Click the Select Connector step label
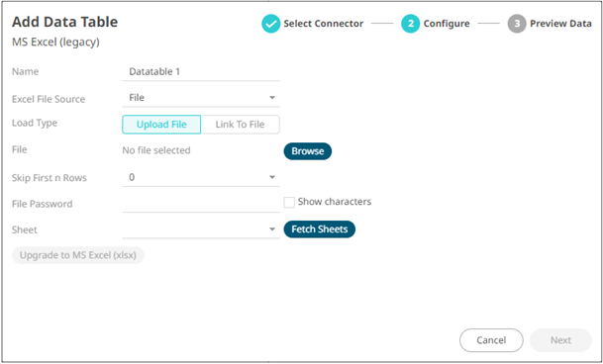Screen dimensions: 603x364 pyautogui.click(x=324, y=24)
